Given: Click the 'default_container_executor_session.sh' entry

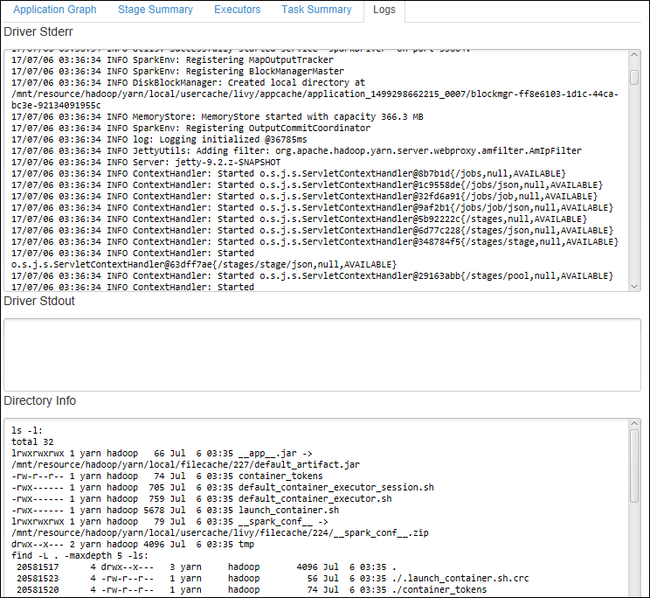Looking at the screenshot, I should click(223, 487).
